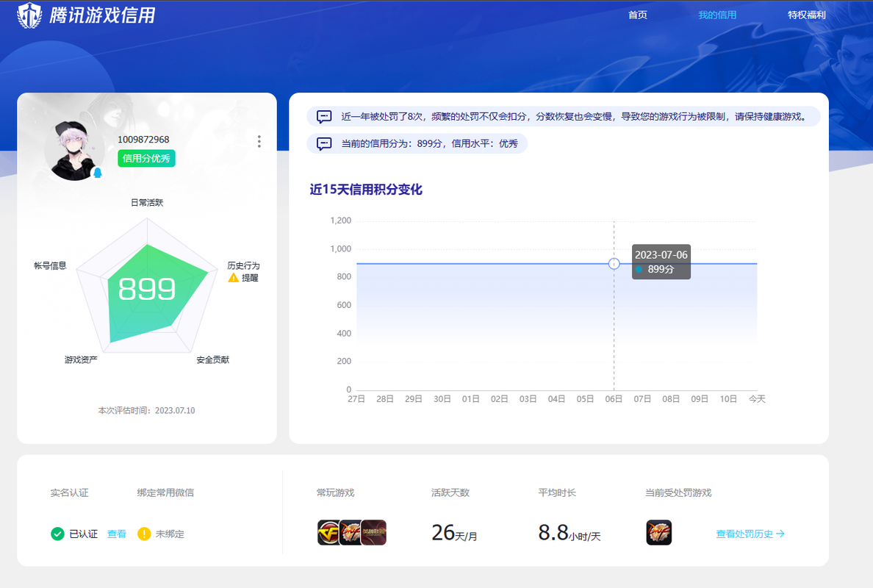The width and height of the screenshot is (873, 588).
Task: Click the 1,200 y-axis label
Action: tap(341, 220)
